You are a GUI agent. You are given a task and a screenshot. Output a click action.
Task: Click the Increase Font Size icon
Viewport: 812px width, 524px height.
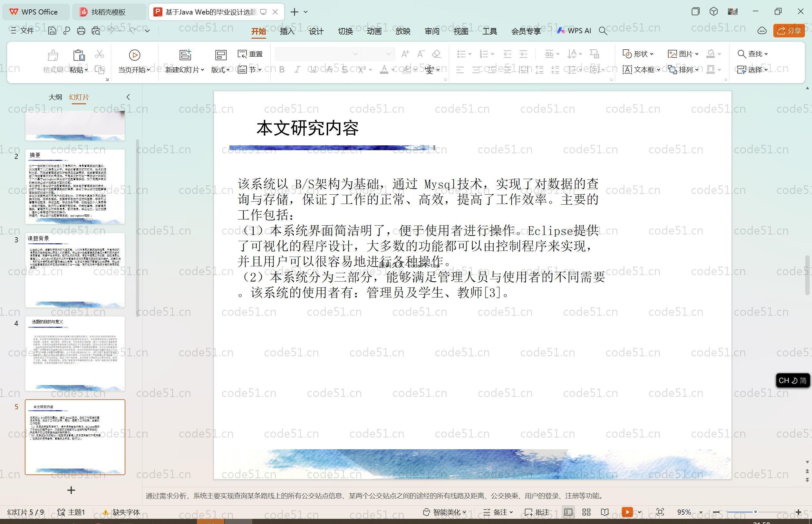[x=405, y=54]
